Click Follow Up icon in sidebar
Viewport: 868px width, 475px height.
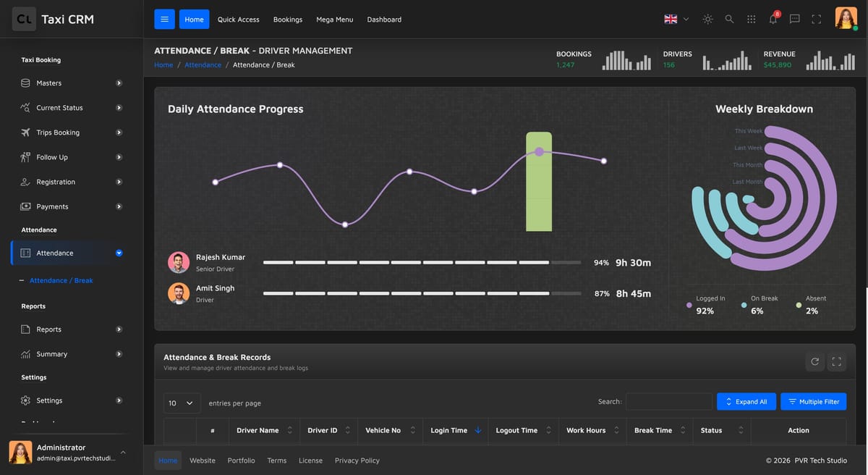(x=25, y=157)
